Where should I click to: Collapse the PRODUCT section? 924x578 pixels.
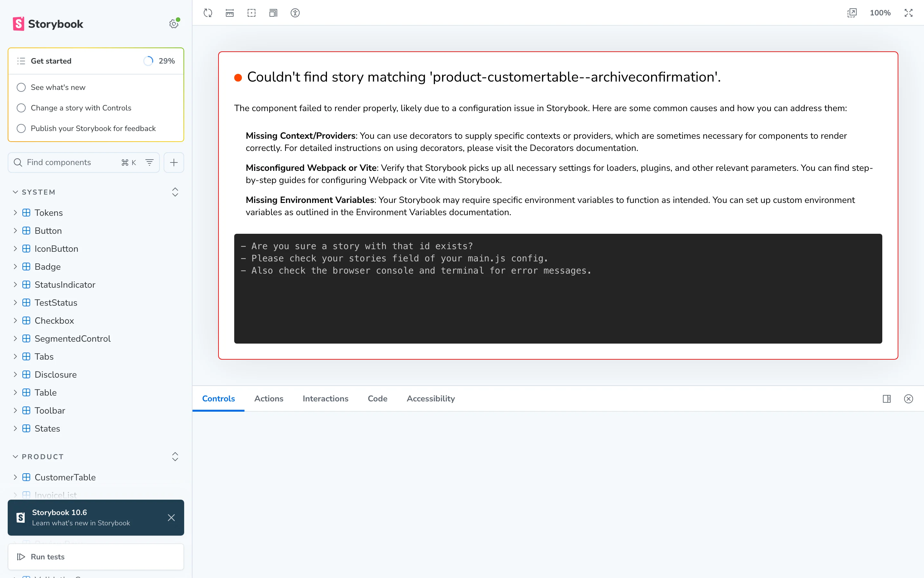tap(38, 457)
